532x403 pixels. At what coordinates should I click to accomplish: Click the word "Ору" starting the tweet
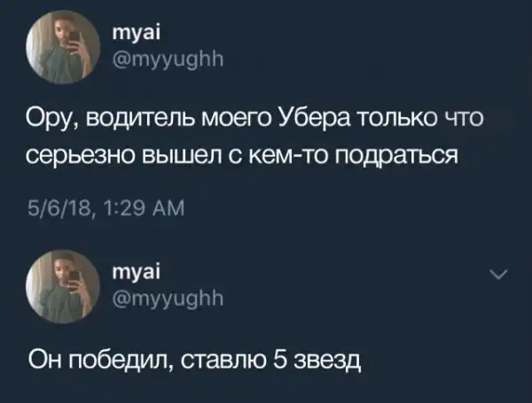tap(51, 120)
